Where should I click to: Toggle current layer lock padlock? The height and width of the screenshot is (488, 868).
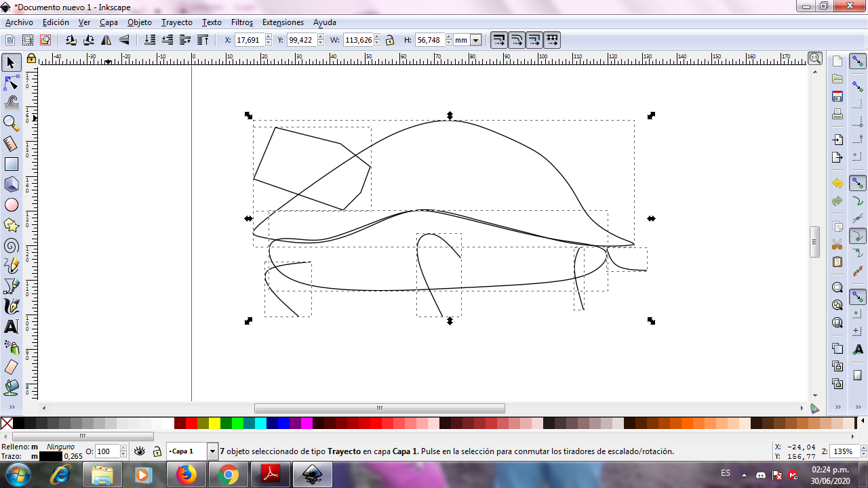tap(157, 451)
